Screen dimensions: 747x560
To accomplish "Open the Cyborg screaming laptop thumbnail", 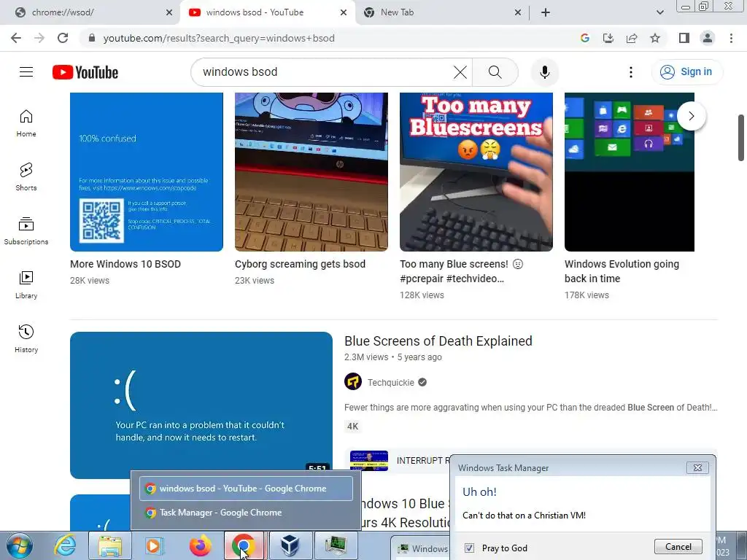I will tap(311, 172).
